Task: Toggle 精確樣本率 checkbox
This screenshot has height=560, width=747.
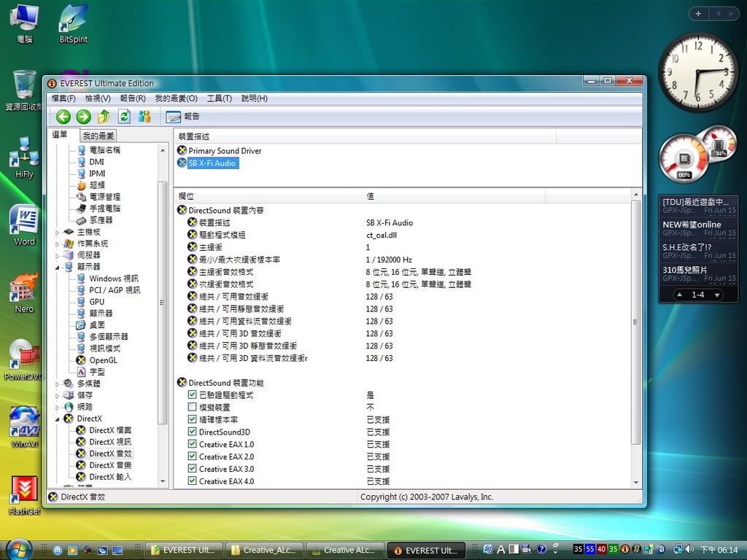Action: (193, 419)
